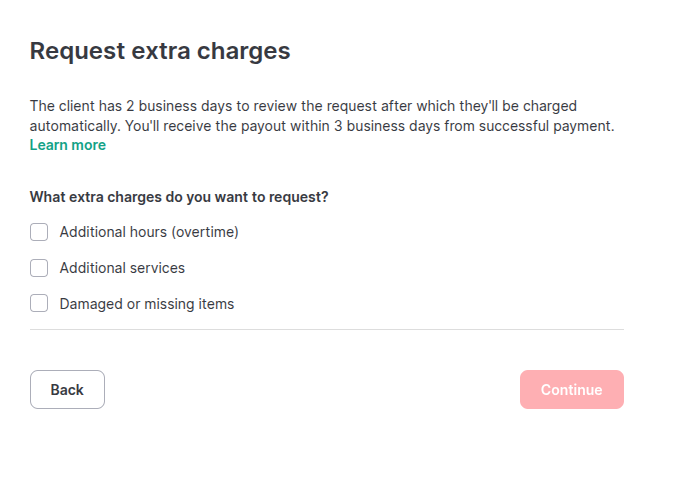Go back using the Back button
Screen dimensions: 673x481
pyautogui.click(x=67, y=390)
